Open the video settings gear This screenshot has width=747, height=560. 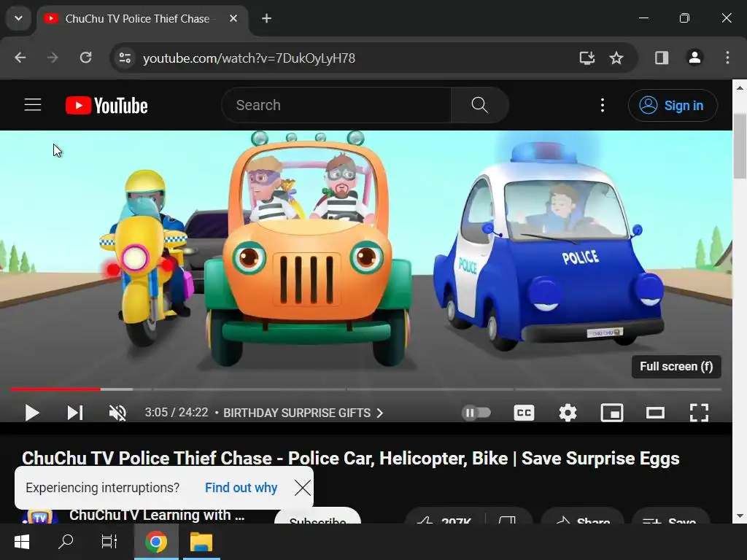[x=568, y=413]
